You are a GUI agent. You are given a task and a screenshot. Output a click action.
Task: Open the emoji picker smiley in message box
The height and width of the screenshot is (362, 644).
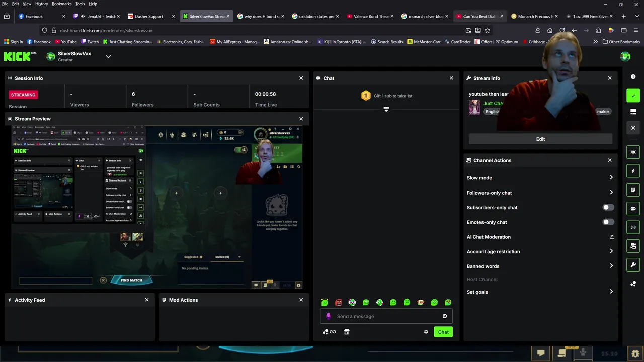[445, 316]
